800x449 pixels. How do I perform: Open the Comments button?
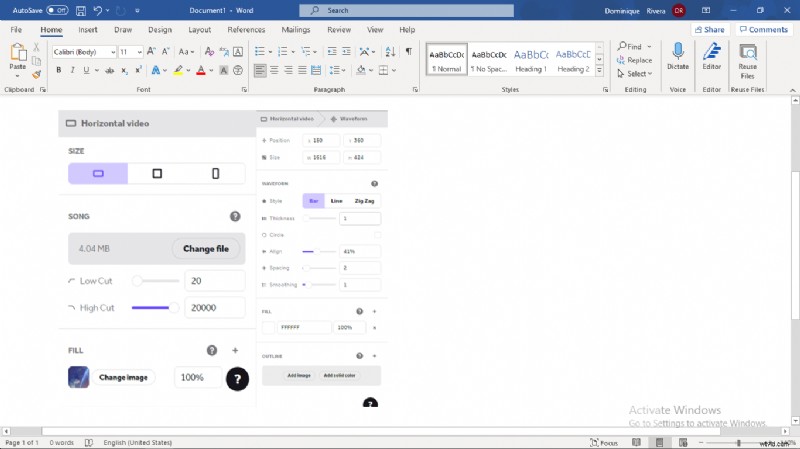(764, 30)
